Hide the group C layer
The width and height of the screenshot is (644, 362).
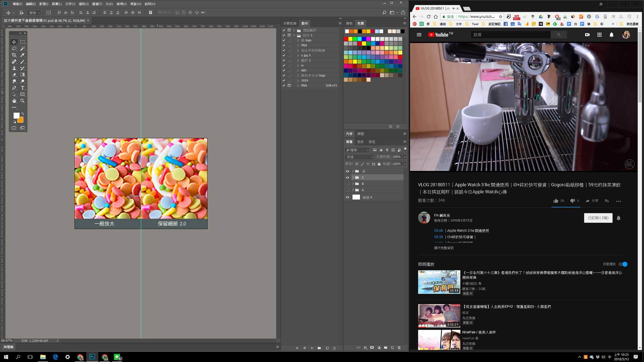click(347, 178)
